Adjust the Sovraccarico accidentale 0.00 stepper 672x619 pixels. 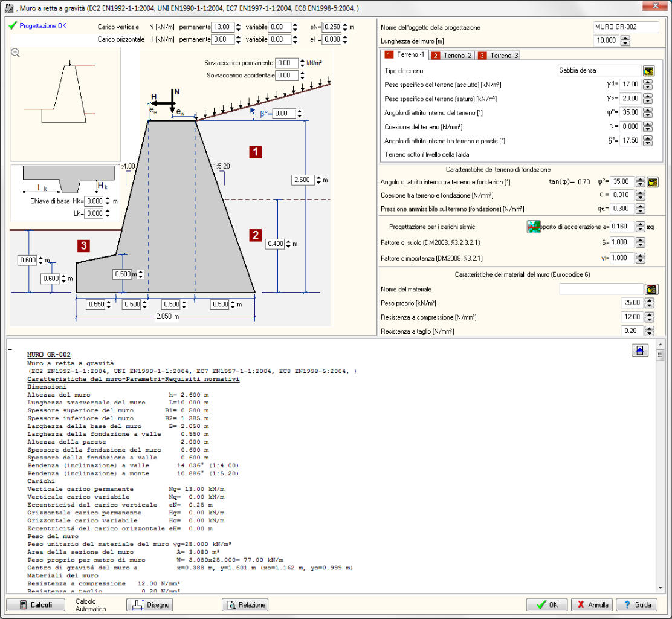pos(302,76)
